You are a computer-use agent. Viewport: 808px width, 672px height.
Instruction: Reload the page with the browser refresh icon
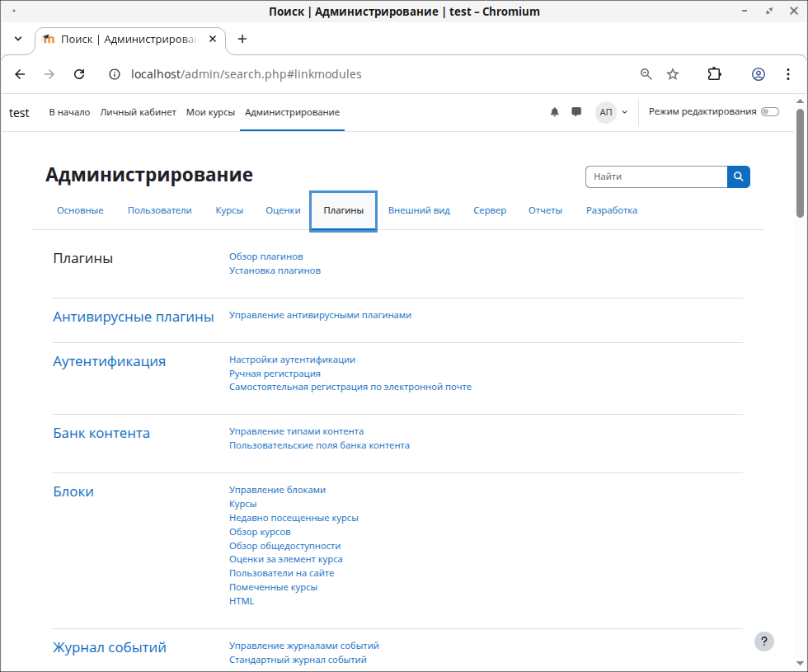(x=79, y=74)
